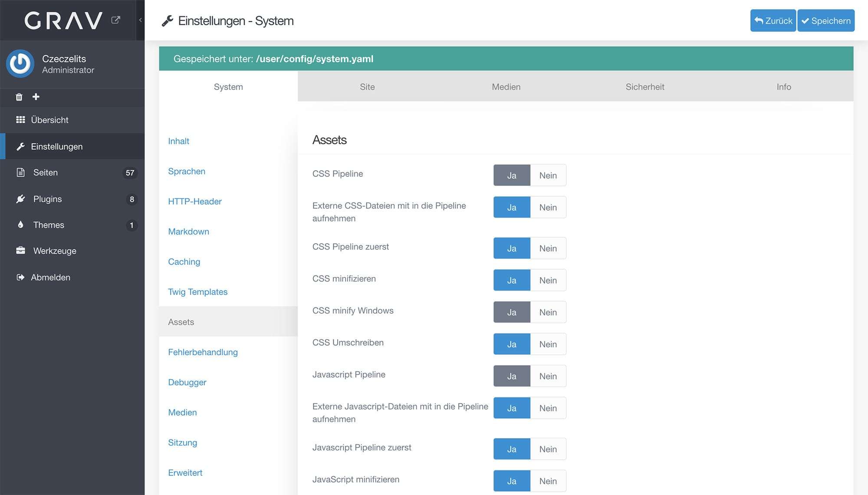Image resolution: width=868 pixels, height=495 pixels.
Task: Jump to the Caching settings section
Action: (x=184, y=261)
